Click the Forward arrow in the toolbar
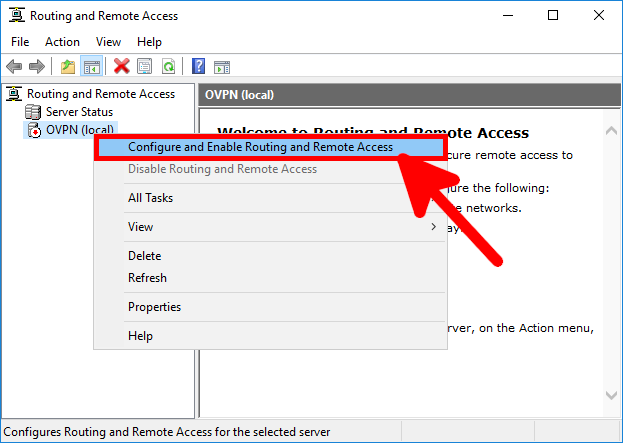Image resolution: width=623 pixels, height=443 pixels. pos(36,66)
